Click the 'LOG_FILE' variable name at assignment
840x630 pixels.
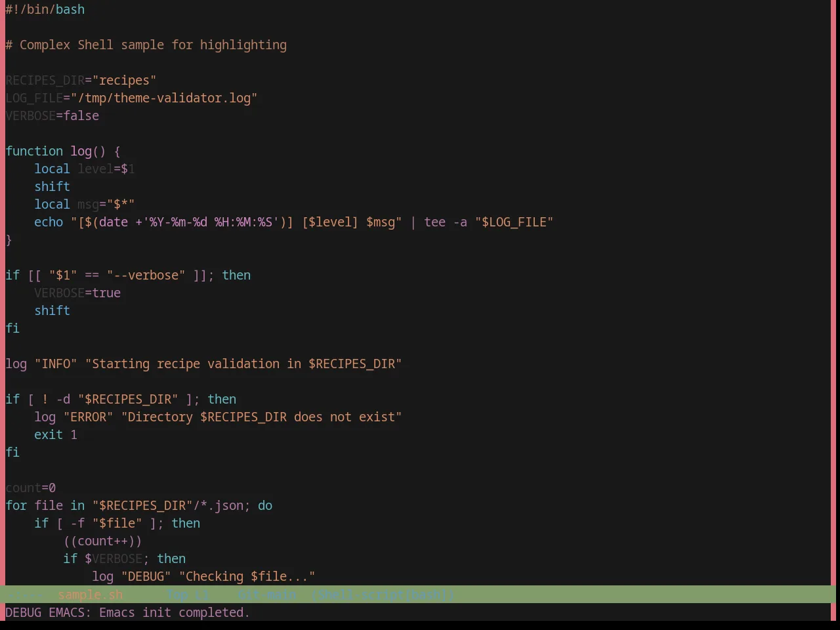click(x=34, y=98)
